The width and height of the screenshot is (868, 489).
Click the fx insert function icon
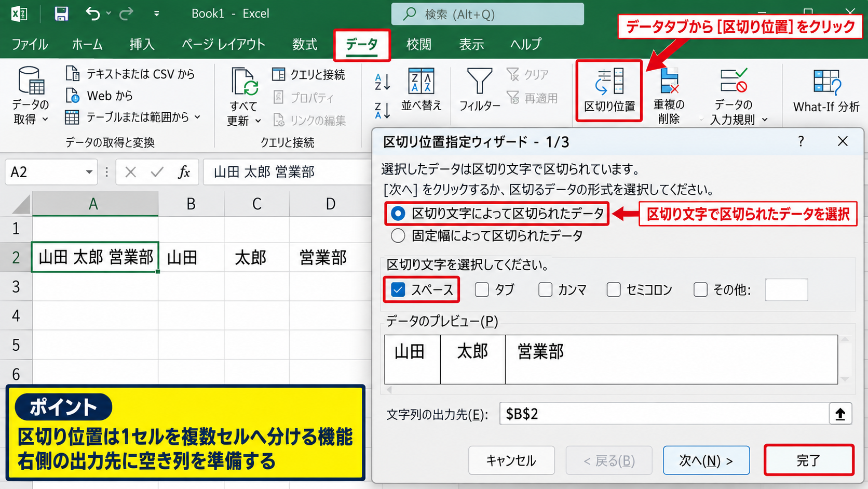[x=184, y=172]
